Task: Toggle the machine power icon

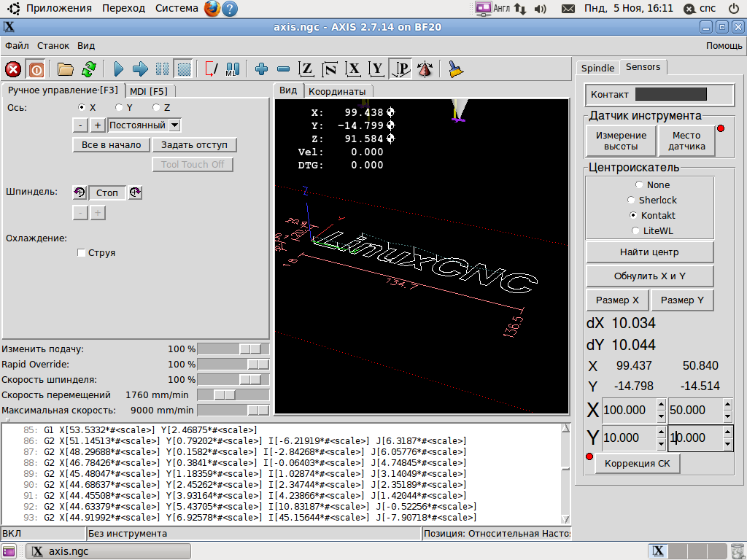Action: (36, 69)
